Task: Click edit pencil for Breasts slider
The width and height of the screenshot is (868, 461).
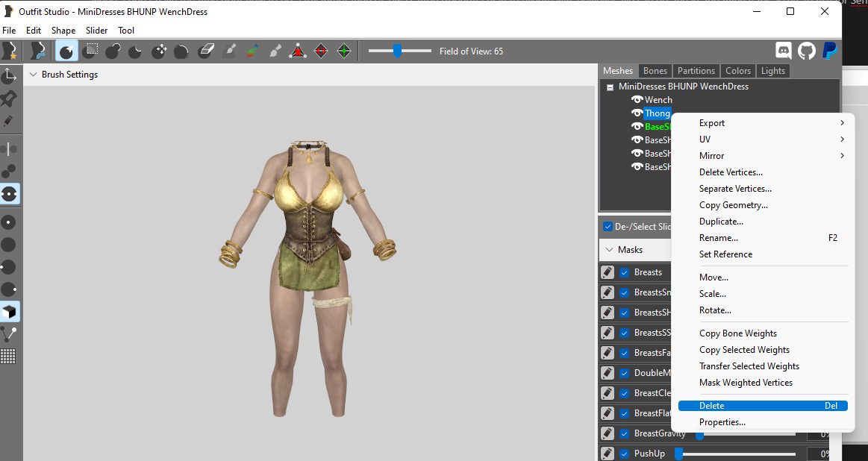Action: 608,272
